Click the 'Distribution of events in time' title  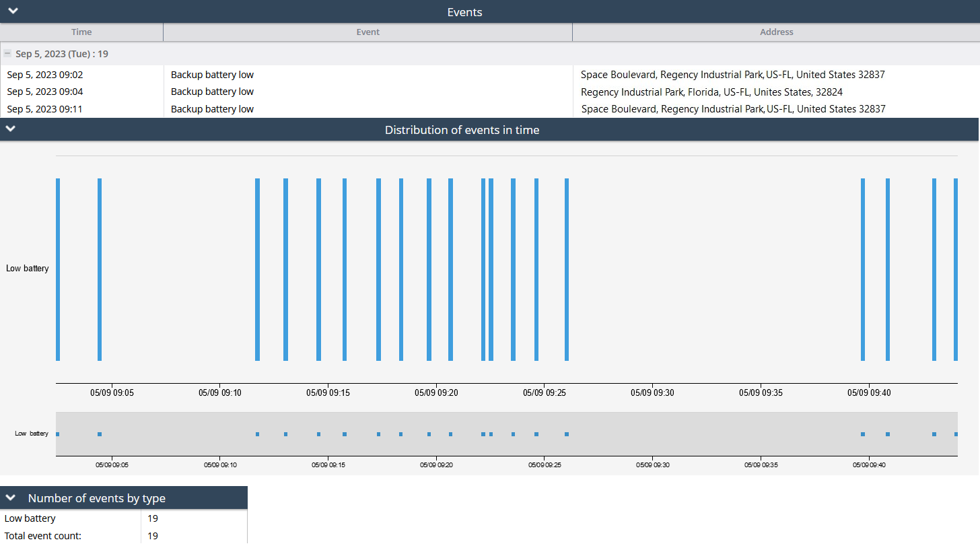click(x=462, y=130)
